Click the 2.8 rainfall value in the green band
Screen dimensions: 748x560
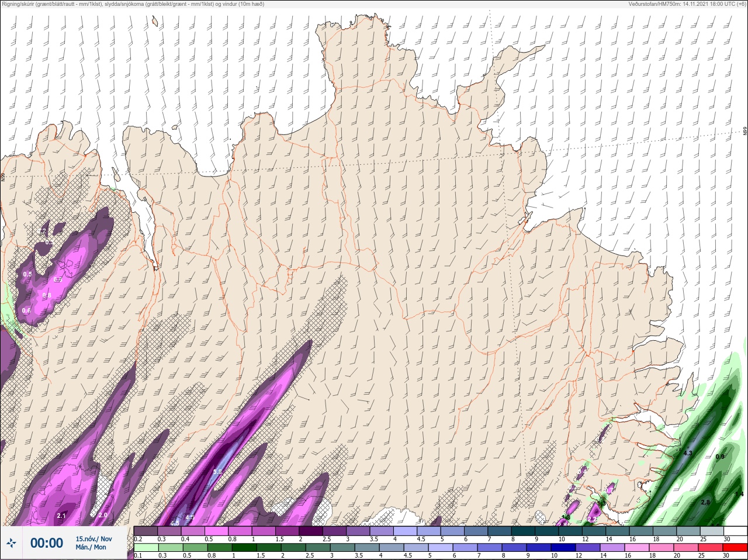(x=705, y=502)
